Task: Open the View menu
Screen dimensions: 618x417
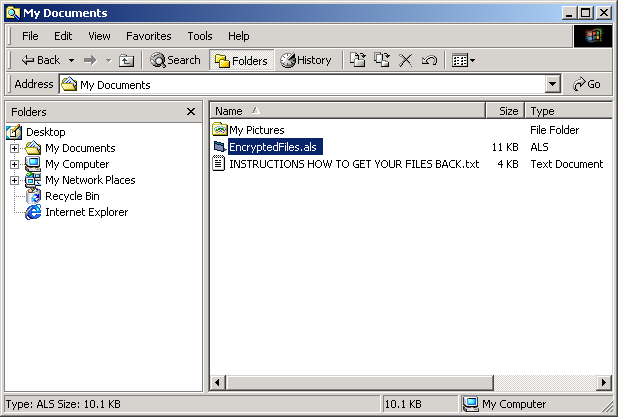Action: click(99, 36)
